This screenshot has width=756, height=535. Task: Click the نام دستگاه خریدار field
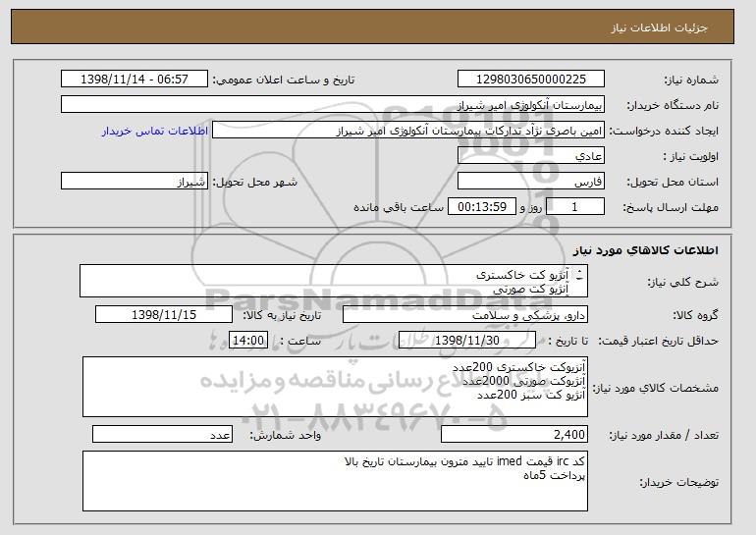point(333,105)
